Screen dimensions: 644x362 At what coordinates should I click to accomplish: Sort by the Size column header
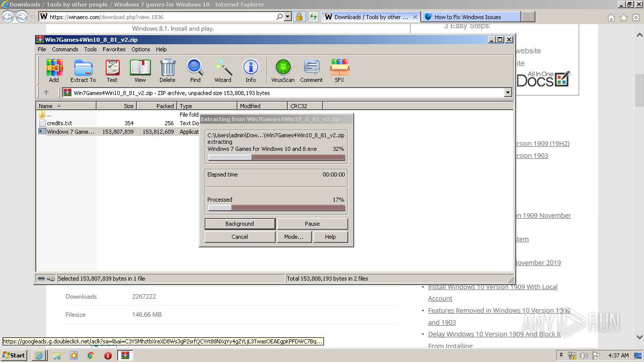pos(116,106)
